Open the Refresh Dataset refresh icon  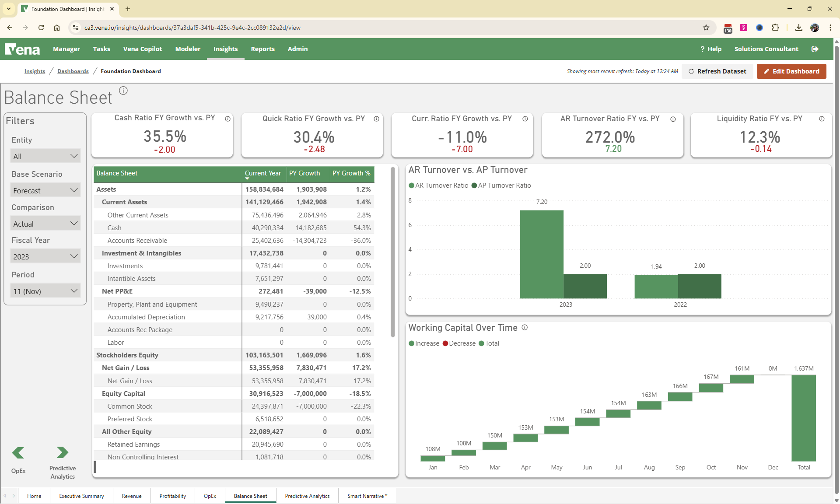point(692,71)
